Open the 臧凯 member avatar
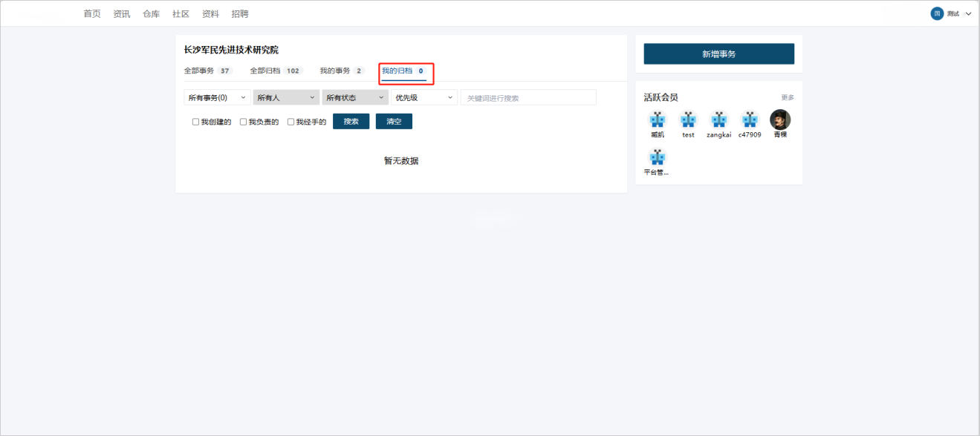980x436 pixels. coord(657,120)
